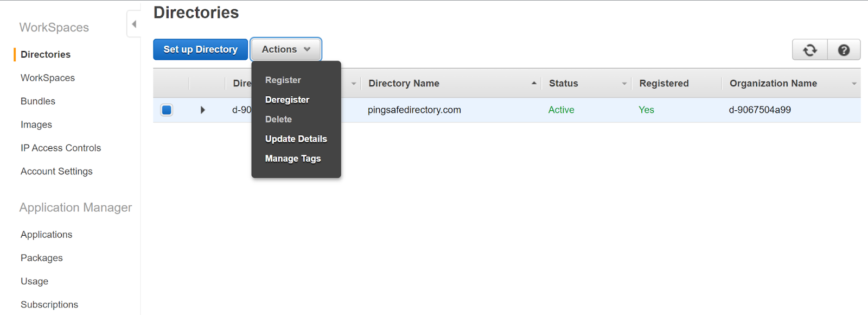Open the Actions dropdown button
This screenshot has width=868, height=315.
pos(286,49)
